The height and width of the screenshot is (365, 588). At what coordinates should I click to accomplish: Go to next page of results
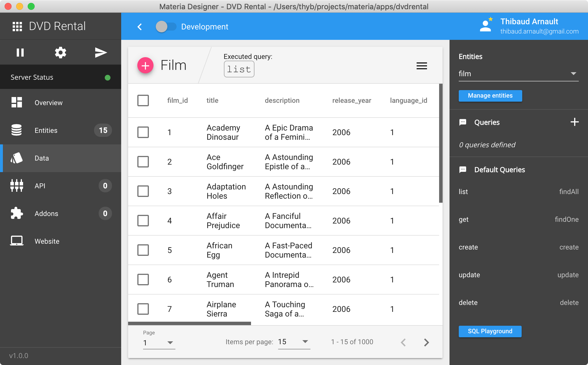click(426, 342)
